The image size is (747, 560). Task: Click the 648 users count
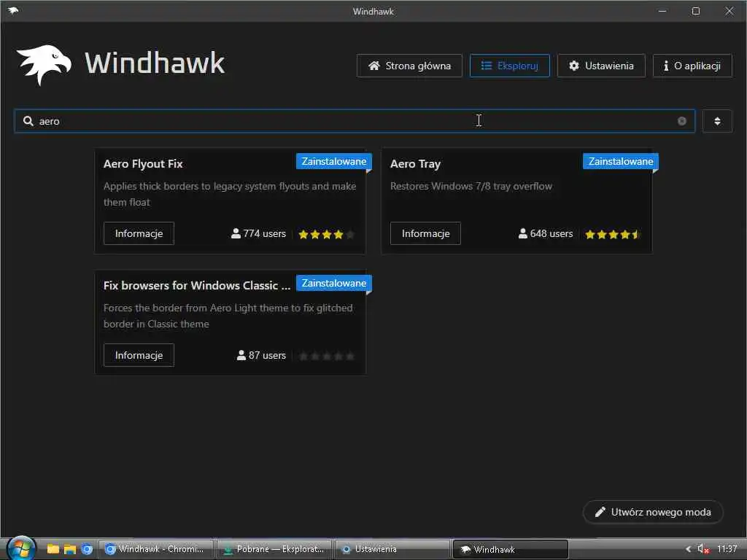pyautogui.click(x=546, y=234)
